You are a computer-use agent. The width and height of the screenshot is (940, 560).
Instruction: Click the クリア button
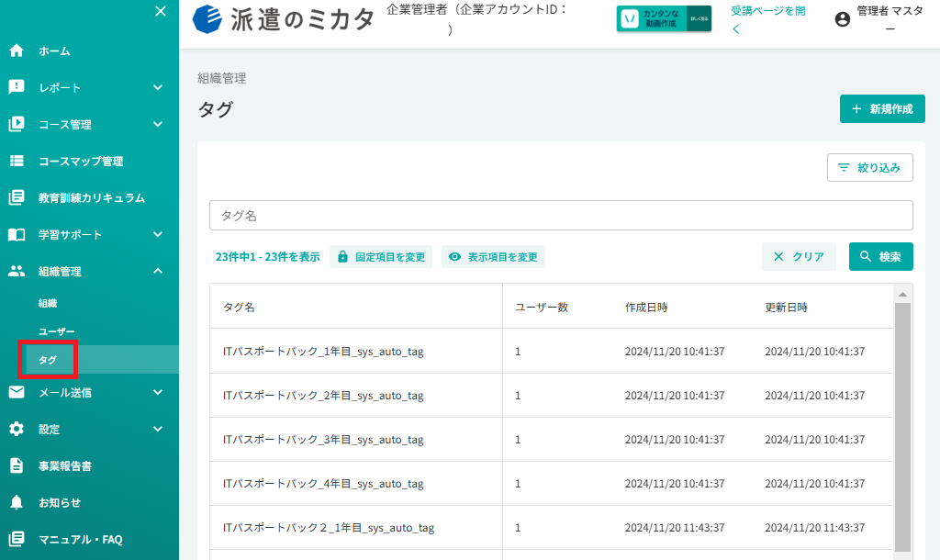click(799, 257)
